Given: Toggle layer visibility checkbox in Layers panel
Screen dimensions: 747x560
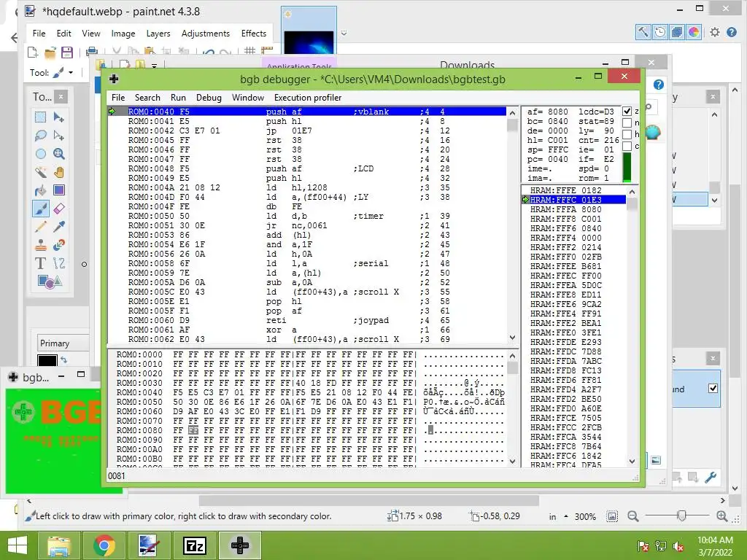Looking at the screenshot, I should click(x=713, y=388).
